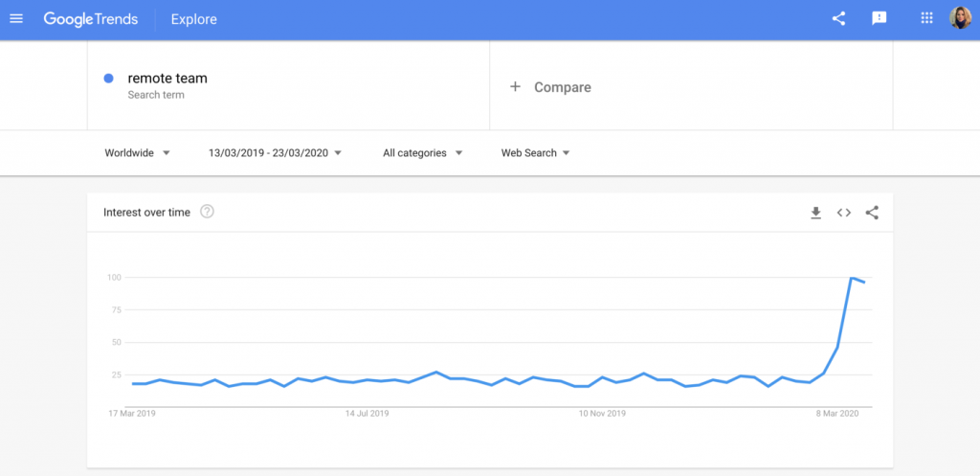Screen dimensions: 980x476
Task: Share the Interest over time chart
Action: pos(872,213)
